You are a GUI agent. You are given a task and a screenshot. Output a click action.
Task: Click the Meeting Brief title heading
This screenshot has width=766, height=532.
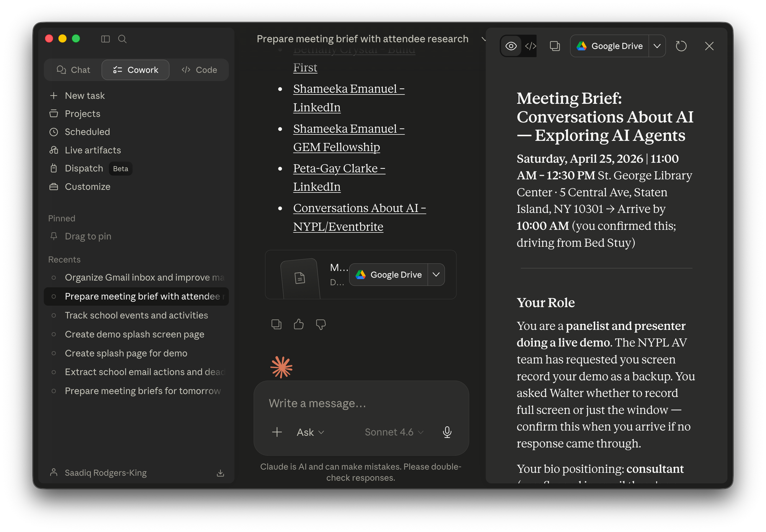[x=605, y=117]
